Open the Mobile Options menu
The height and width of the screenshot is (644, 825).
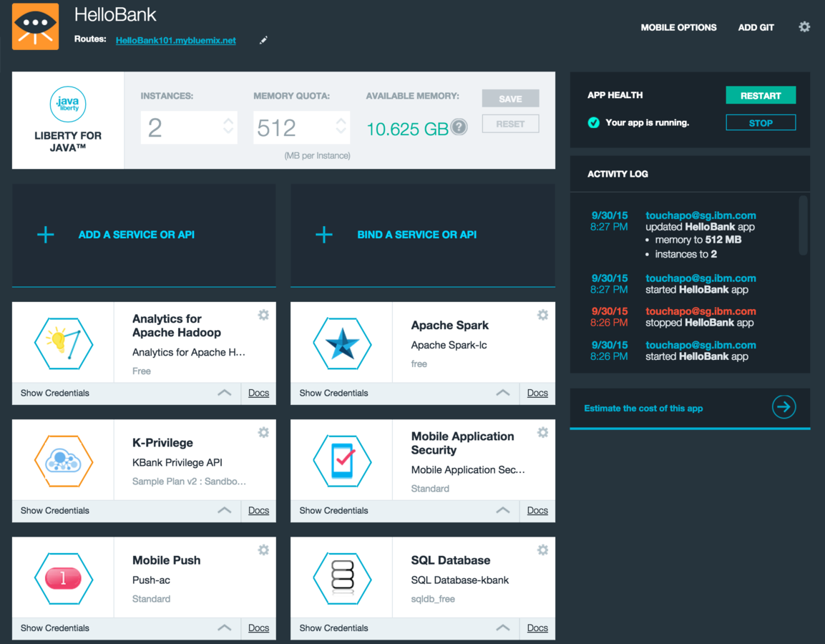click(678, 27)
